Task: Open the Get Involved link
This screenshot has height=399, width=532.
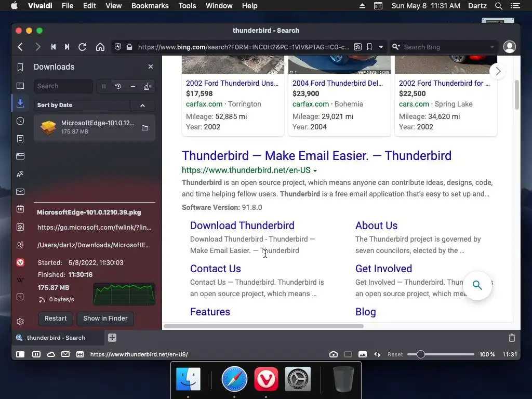Action: coord(383,269)
